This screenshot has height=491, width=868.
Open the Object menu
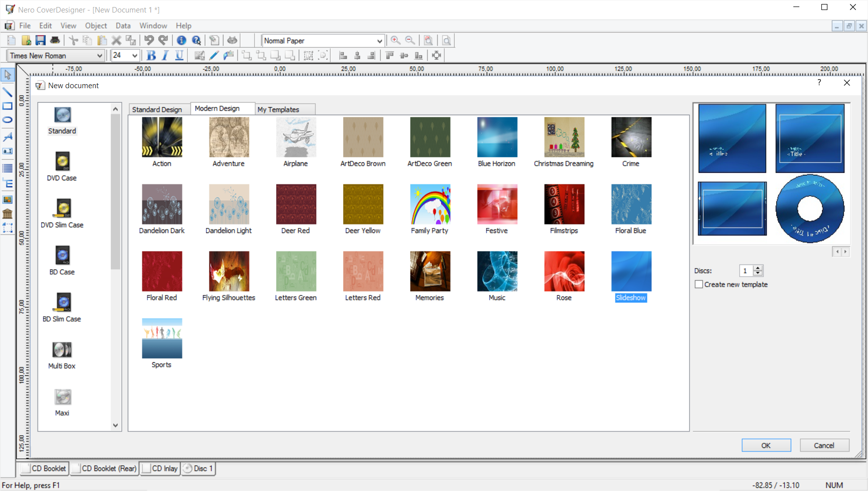[x=96, y=26]
